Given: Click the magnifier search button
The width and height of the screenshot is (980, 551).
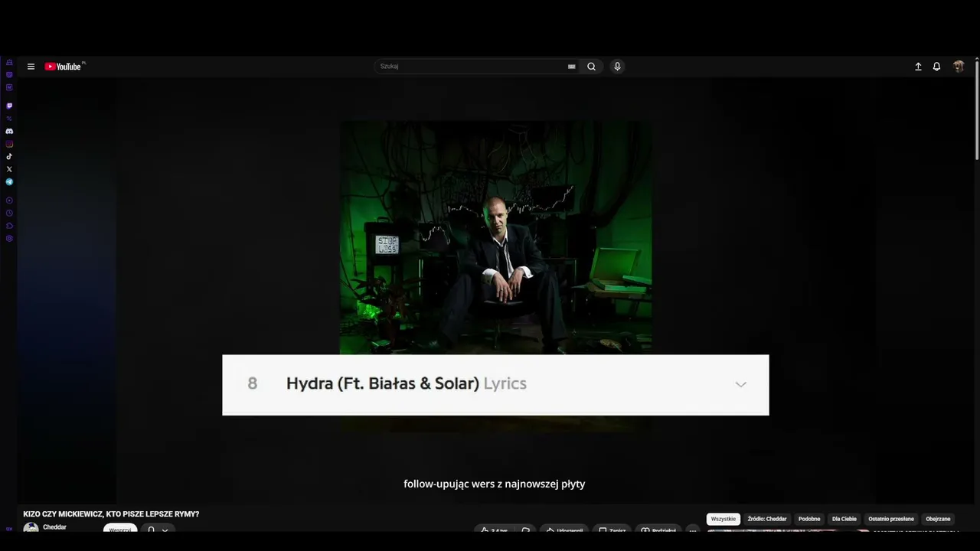Looking at the screenshot, I should point(591,67).
